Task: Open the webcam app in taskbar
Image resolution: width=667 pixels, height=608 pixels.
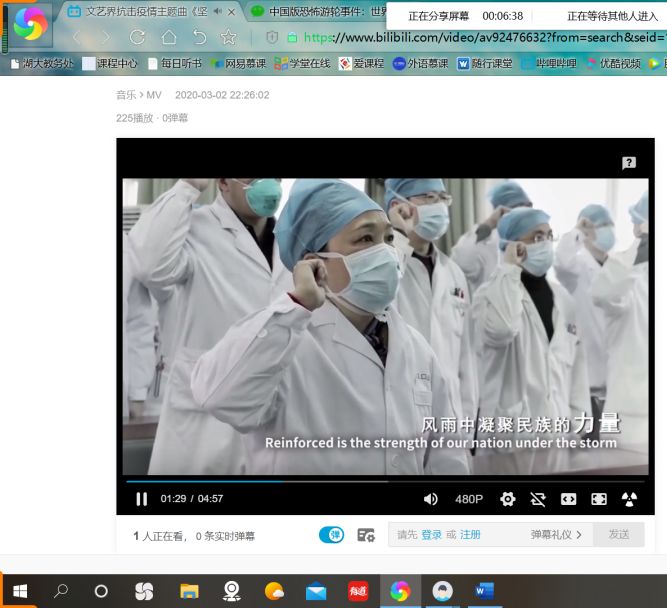Action: 232,591
